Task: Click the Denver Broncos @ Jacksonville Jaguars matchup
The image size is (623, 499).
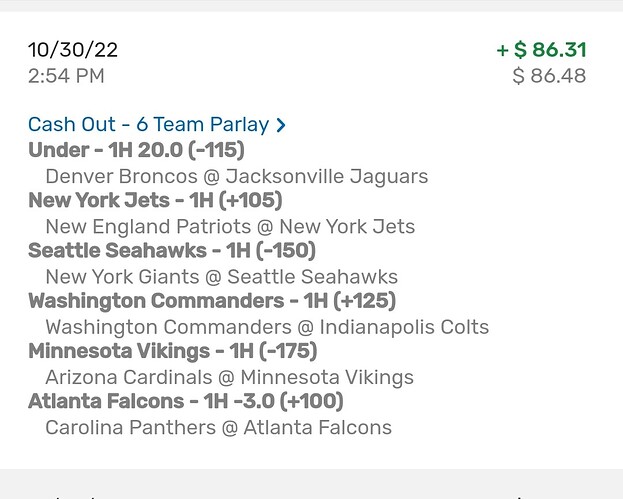Action: click(236, 177)
